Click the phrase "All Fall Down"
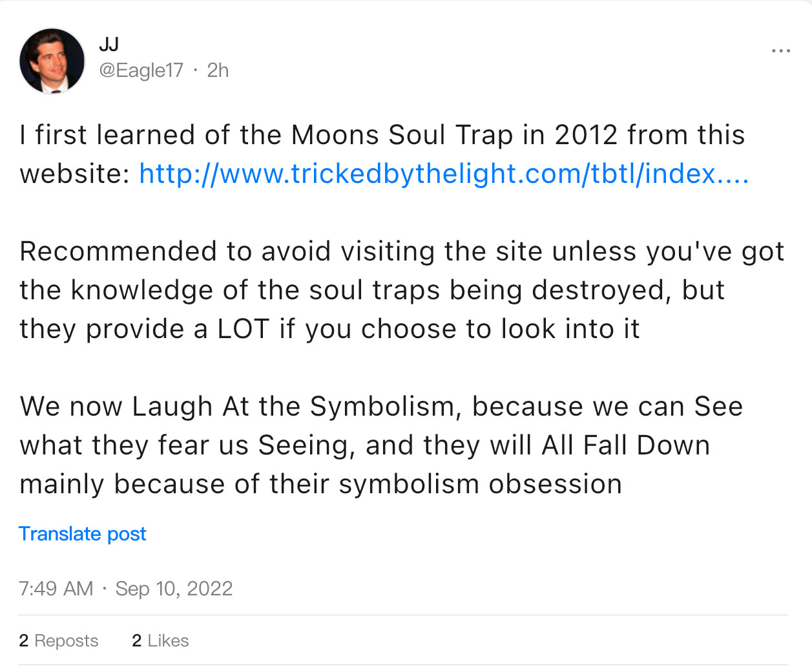The width and height of the screenshot is (812, 671). tap(625, 445)
